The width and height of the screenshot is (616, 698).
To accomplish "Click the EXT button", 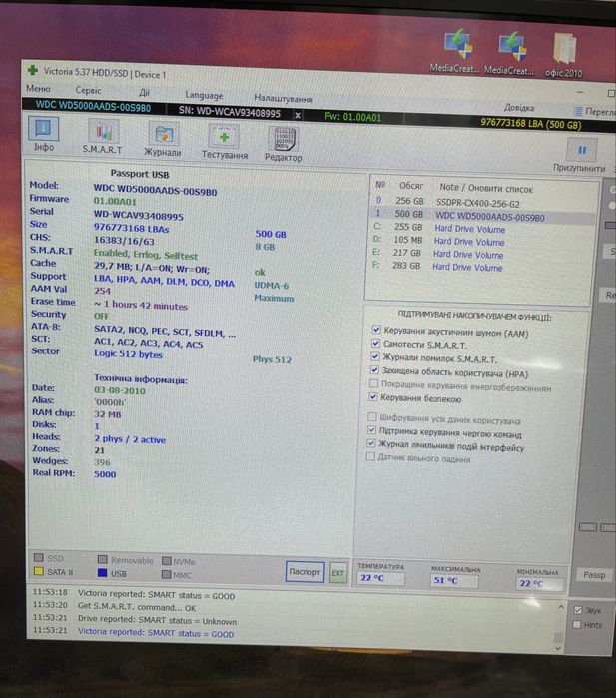I will point(337,573).
